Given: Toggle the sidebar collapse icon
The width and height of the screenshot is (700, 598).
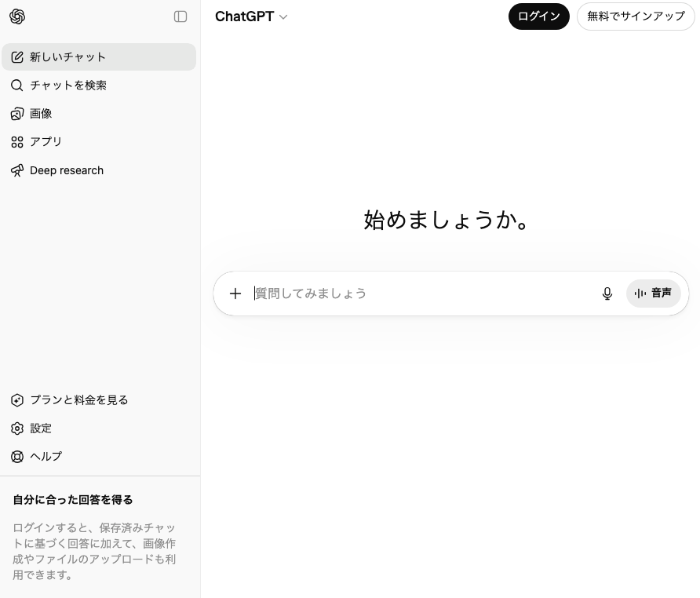Looking at the screenshot, I should pos(180,16).
